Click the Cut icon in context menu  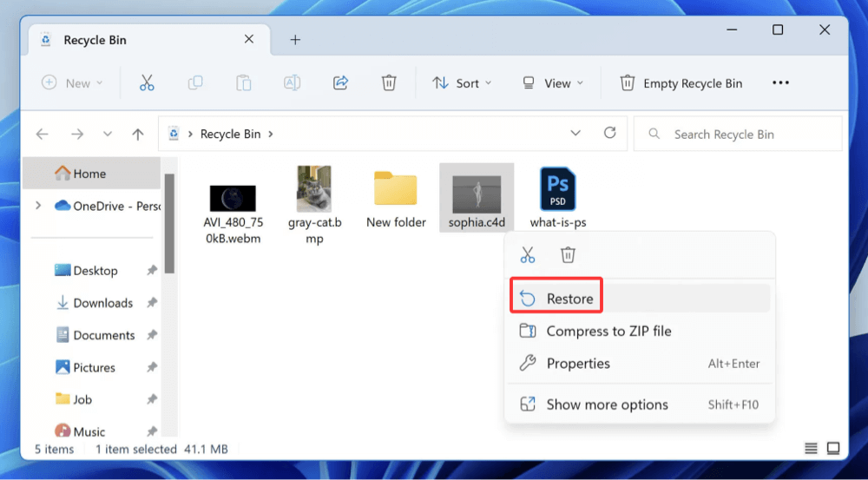pos(528,255)
